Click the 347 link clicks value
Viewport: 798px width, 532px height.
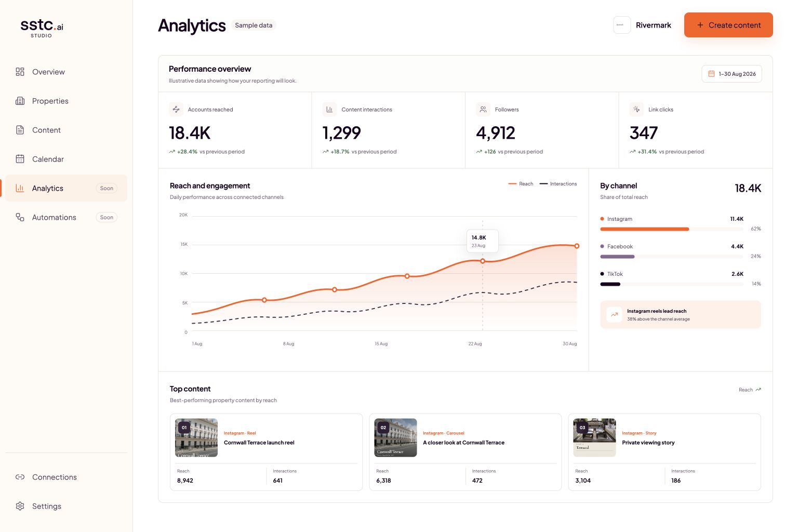[x=644, y=133]
